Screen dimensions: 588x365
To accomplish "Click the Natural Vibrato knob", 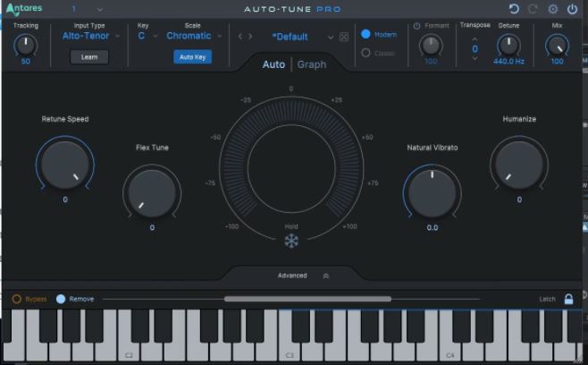I will pos(432,193).
